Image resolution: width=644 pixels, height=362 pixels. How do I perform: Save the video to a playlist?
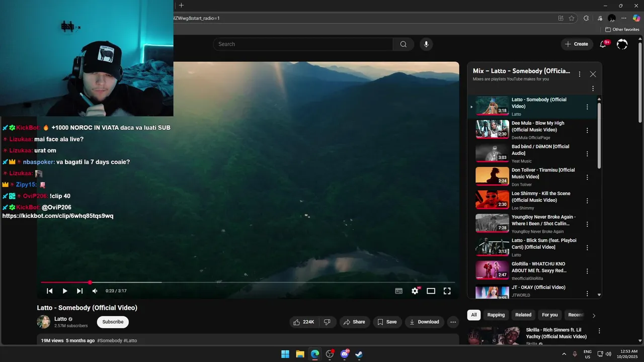pos(387,322)
